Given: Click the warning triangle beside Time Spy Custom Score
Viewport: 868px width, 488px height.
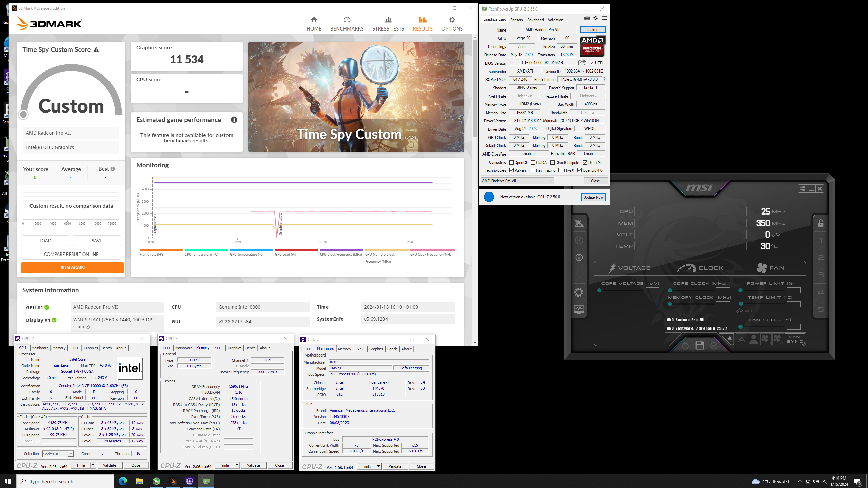Looking at the screenshot, I should tap(96, 50).
